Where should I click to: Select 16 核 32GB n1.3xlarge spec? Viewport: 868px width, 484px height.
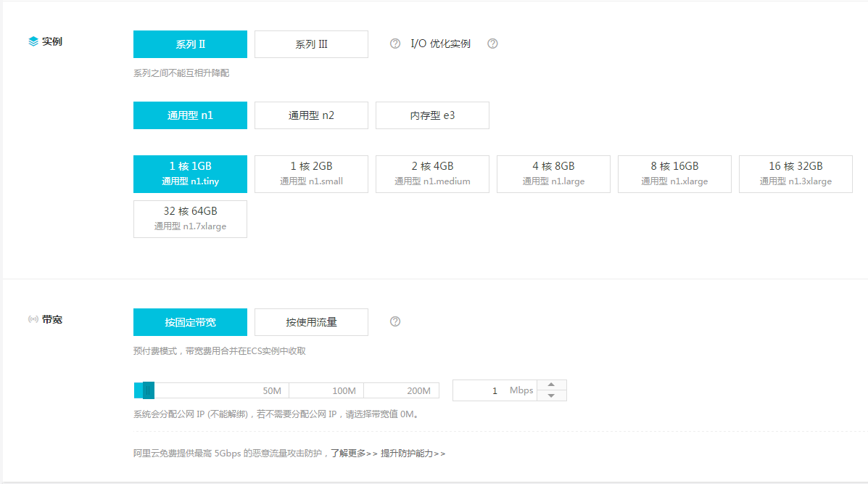[x=795, y=174]
